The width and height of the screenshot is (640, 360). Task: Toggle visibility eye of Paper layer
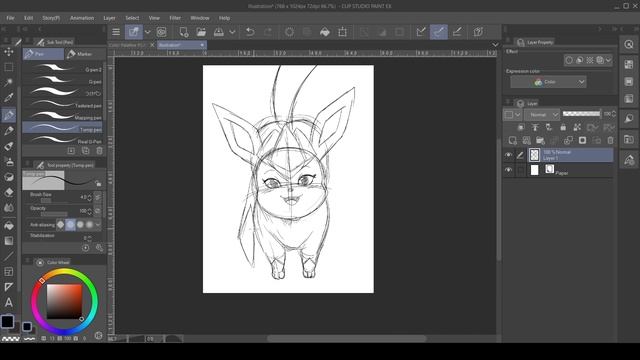[508, 170]
